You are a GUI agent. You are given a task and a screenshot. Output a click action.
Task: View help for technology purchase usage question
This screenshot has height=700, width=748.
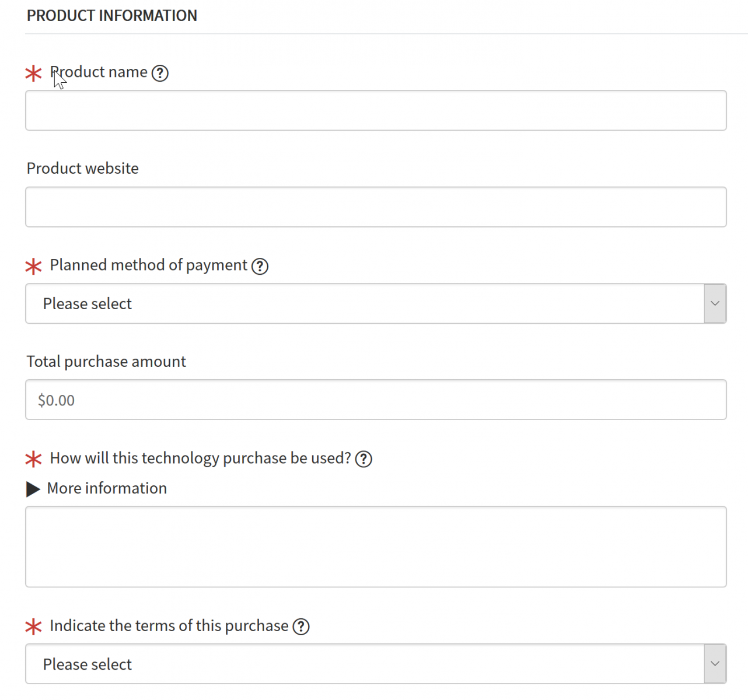(x=363, y=459)
